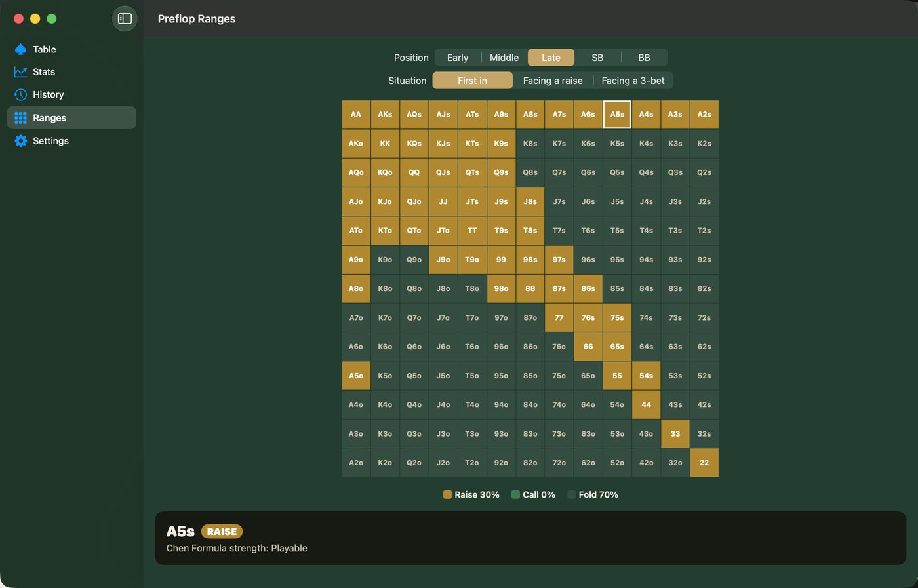The image size is (918, 588).
Task: Select the AA hand cell
Action: [x=356, y=115]
